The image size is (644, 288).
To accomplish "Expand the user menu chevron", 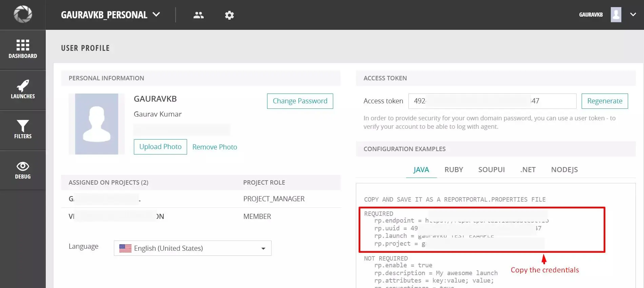I will click(x=633, y=15).
